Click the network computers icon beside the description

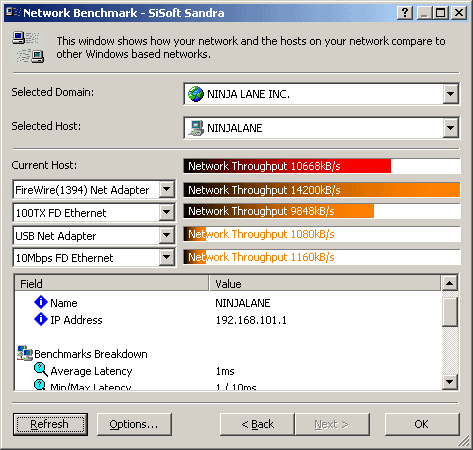tap(28, 47)
